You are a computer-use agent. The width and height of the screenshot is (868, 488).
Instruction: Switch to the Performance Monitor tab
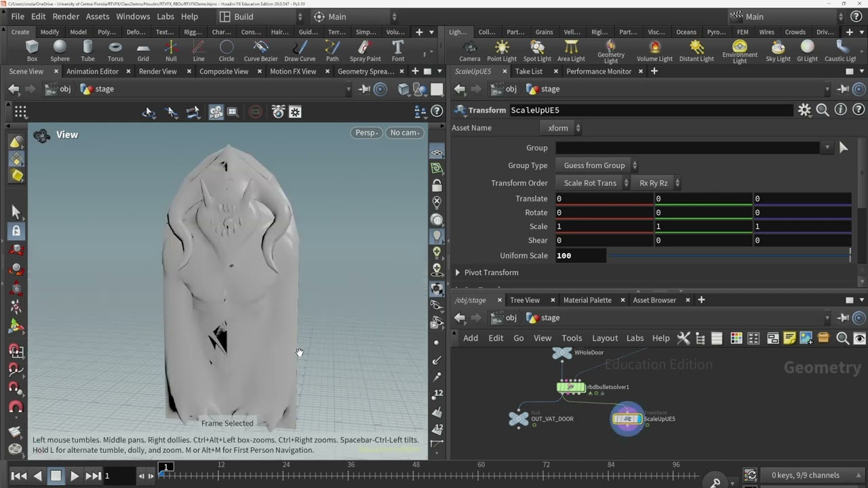click(x=599, y=71)
